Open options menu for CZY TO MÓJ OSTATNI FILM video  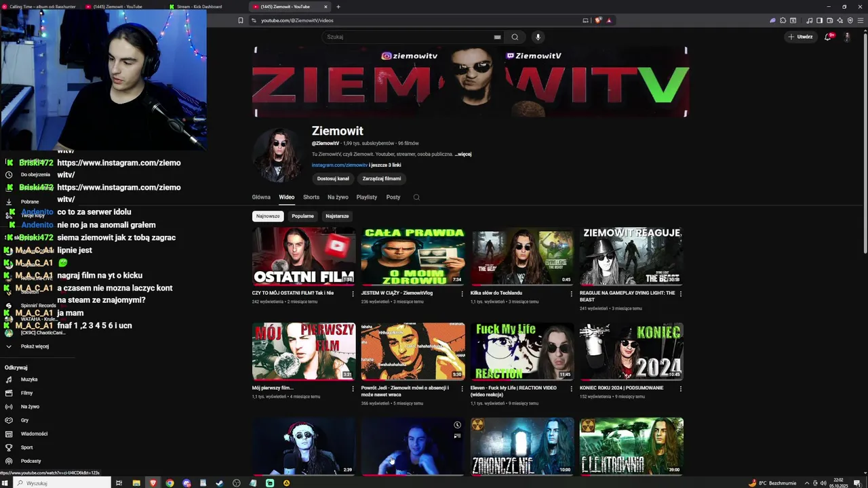(353, 293)
